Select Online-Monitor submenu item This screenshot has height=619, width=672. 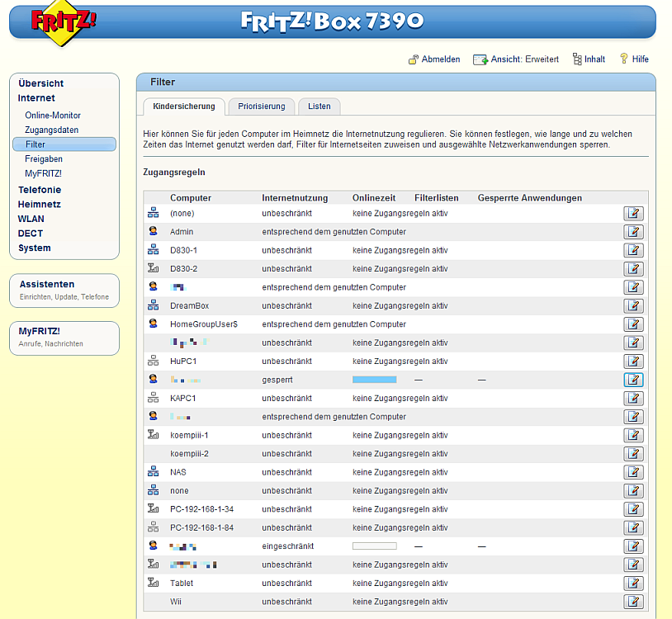point(53,116)
